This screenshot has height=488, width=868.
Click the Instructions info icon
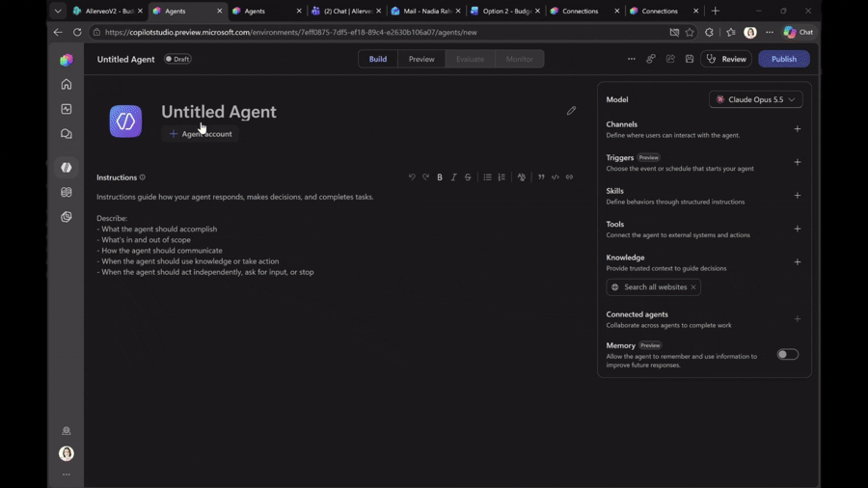click(143, 177)
